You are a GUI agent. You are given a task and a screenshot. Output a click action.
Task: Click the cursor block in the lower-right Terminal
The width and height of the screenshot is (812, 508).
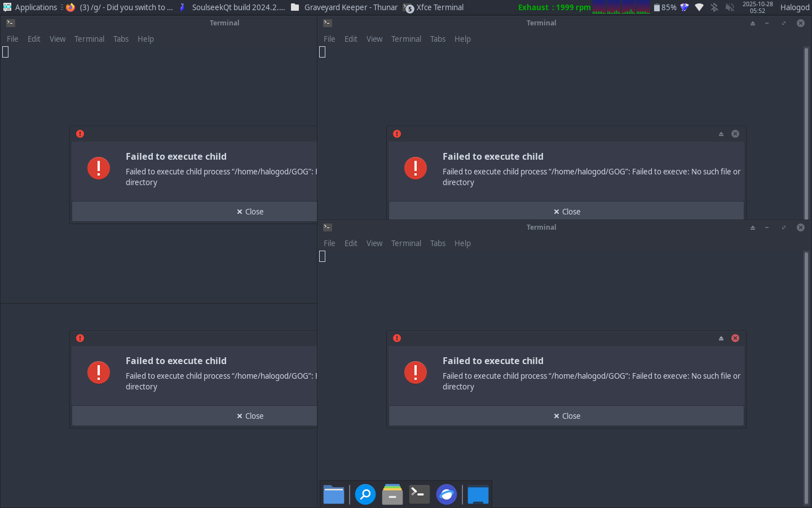coord(323,256)
